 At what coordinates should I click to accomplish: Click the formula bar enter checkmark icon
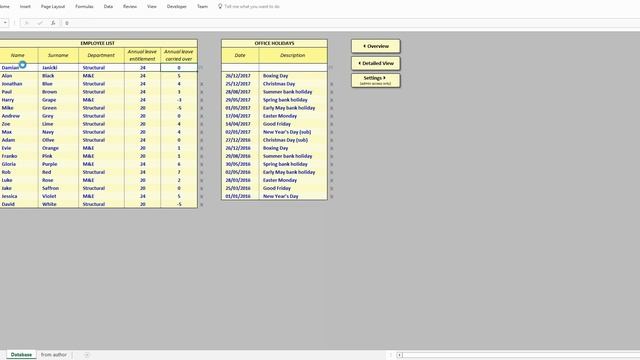(40, 23)
